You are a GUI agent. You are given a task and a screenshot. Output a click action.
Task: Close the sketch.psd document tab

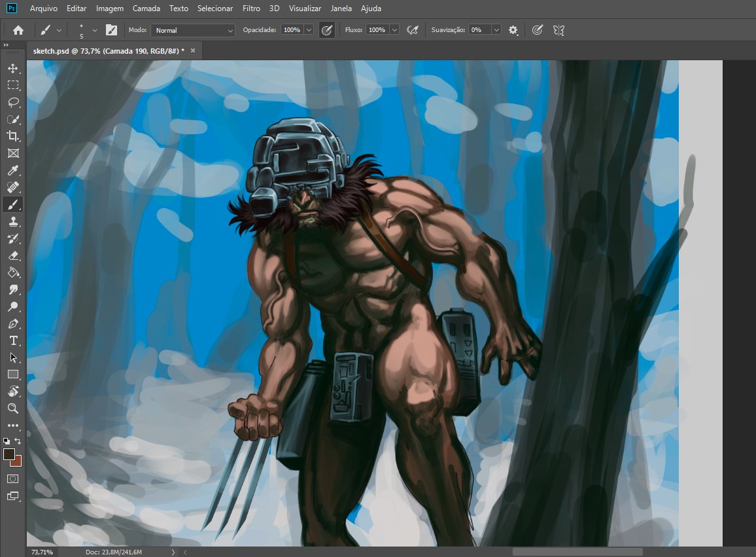pos(193,50)
